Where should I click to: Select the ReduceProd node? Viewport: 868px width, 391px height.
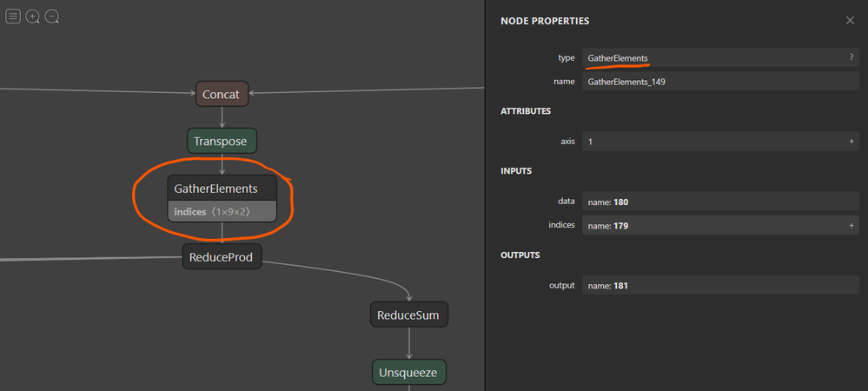point(222,255)
